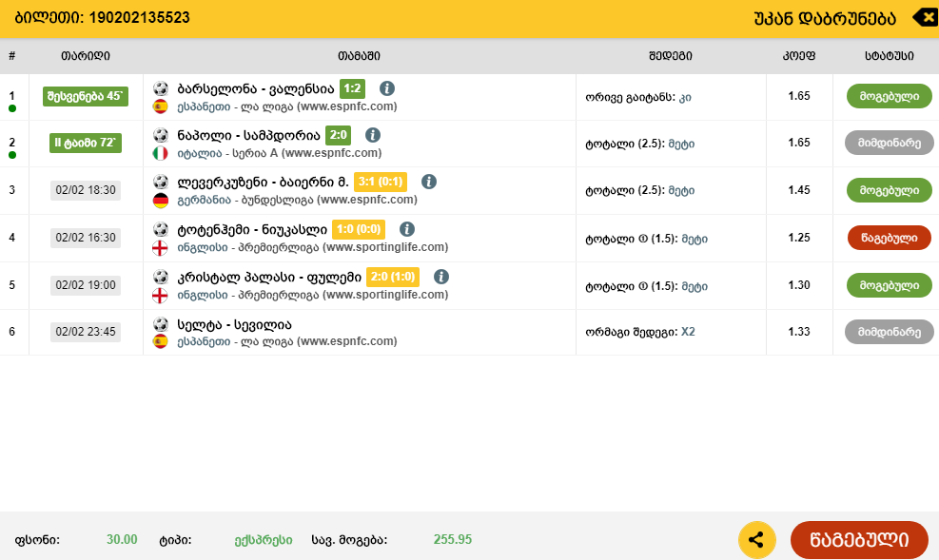
Task: Click soccer ball icon on სელტა row
Action: [x=161, y=324]
